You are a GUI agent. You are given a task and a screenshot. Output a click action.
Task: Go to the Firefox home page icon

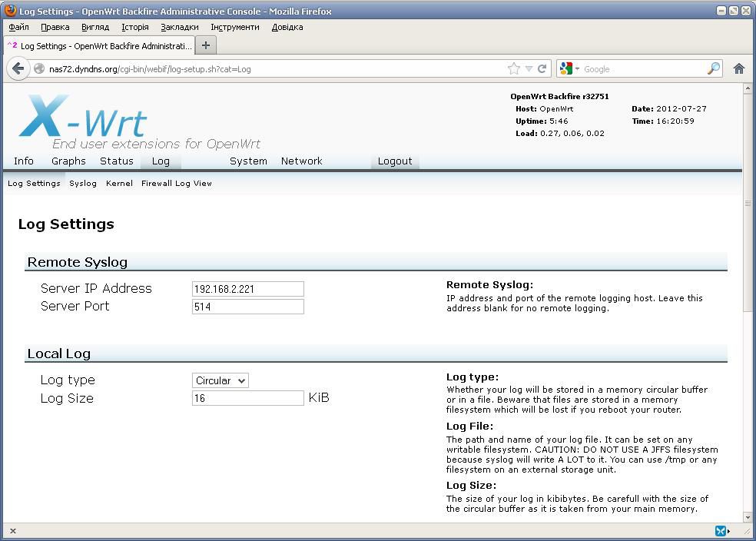pyautogui.click(x=739, y=68)
